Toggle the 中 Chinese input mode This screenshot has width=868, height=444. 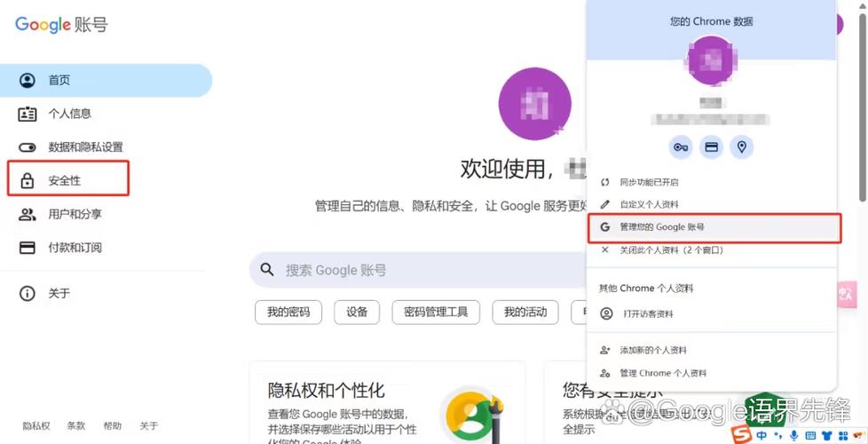761,435
